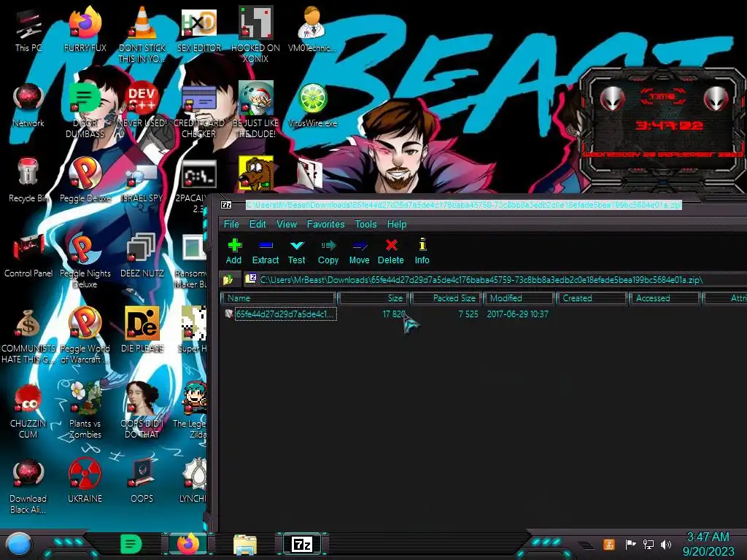Select the Peggle Nights Deluxe desktop icon
This screenshot has height=560, width=747.
pos(85,261)
